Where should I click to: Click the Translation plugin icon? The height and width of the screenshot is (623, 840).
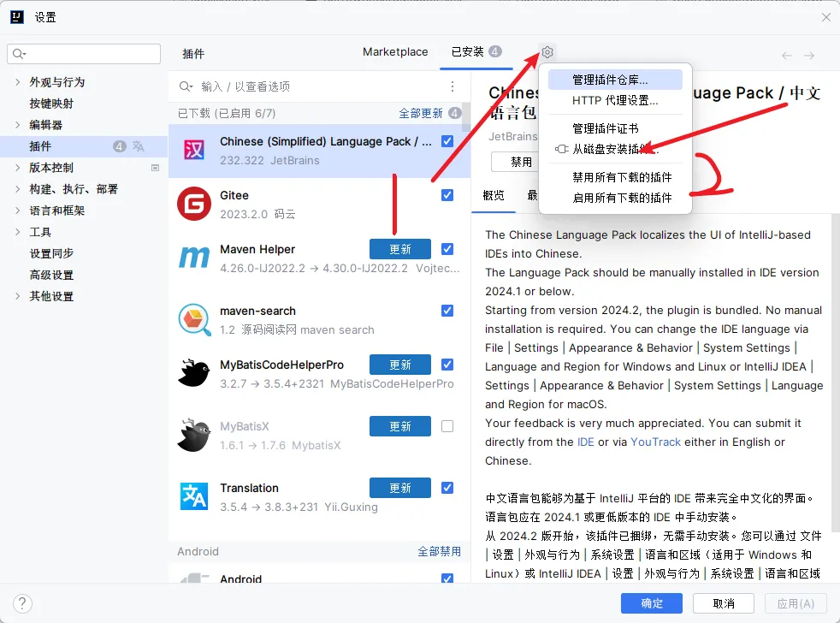click(x=194, y=496)
